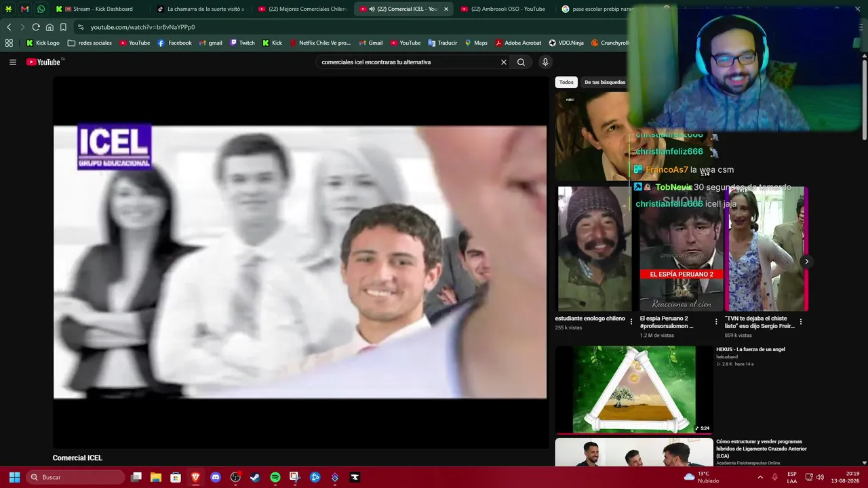Select the De tus búsquedas filter chip
The height and width of the screenshot is (488, 868).
click(605, 82)
